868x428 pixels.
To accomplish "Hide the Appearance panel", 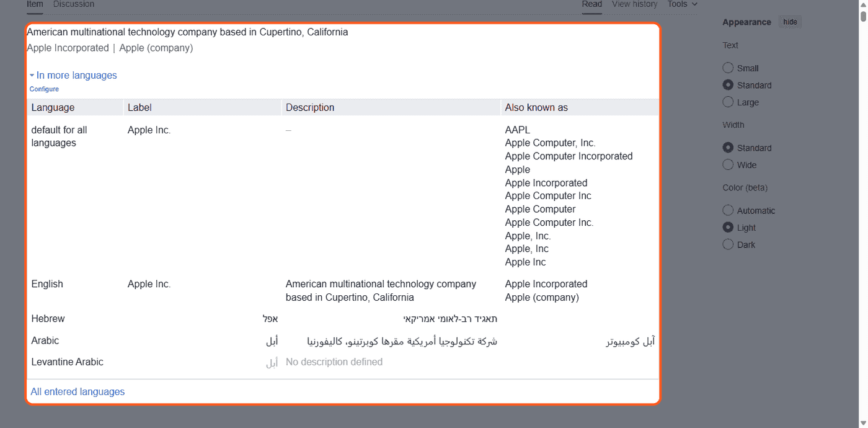I will click(790, 22).
